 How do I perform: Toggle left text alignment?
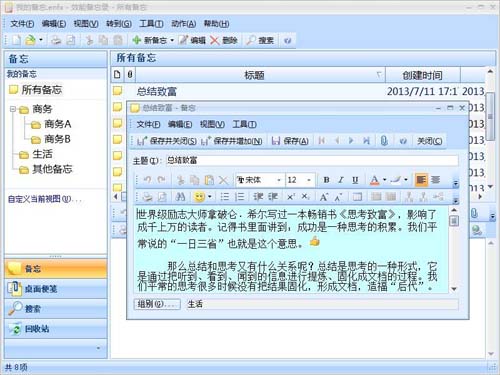421,180
